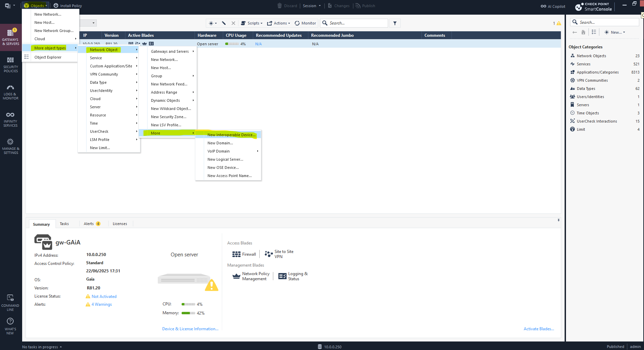644x350 pixels.
Task: Click the N/A recommended updates link
Action: coord(259,44)
